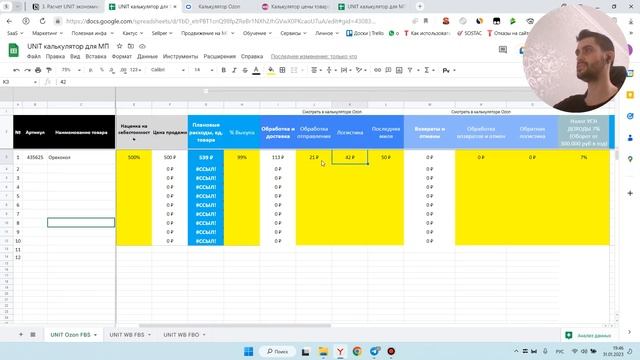This screenshot has width=640, height=360.
Task: Open horizontal align dropdown
Action: coord(316,70)
